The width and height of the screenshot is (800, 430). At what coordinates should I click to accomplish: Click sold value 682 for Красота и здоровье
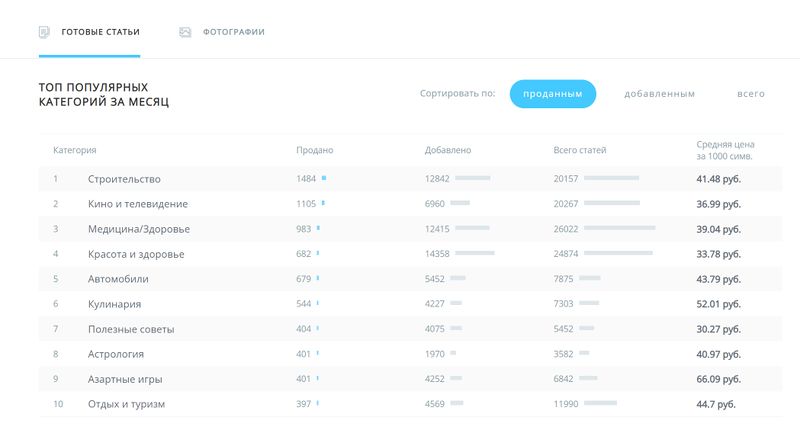click(x=303, y=254)
